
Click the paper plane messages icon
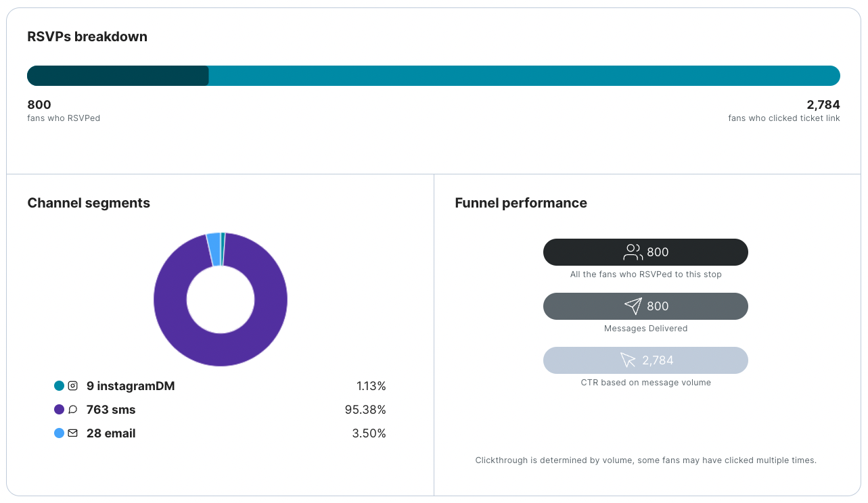[633, 306]
